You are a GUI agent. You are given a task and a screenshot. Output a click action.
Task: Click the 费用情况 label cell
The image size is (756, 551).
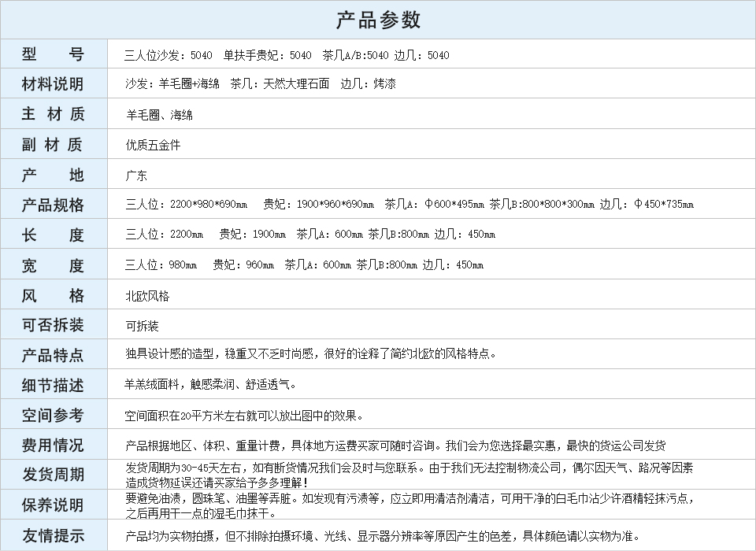coord(53,445)
